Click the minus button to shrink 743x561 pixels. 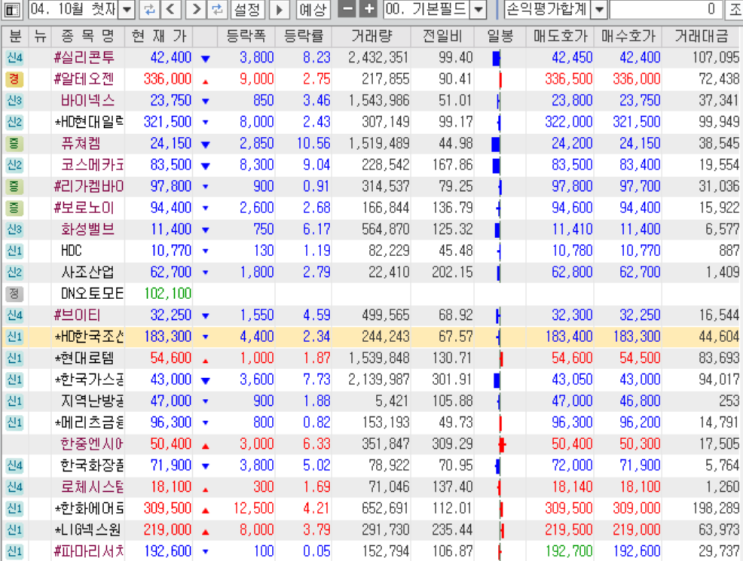point(347,9)
